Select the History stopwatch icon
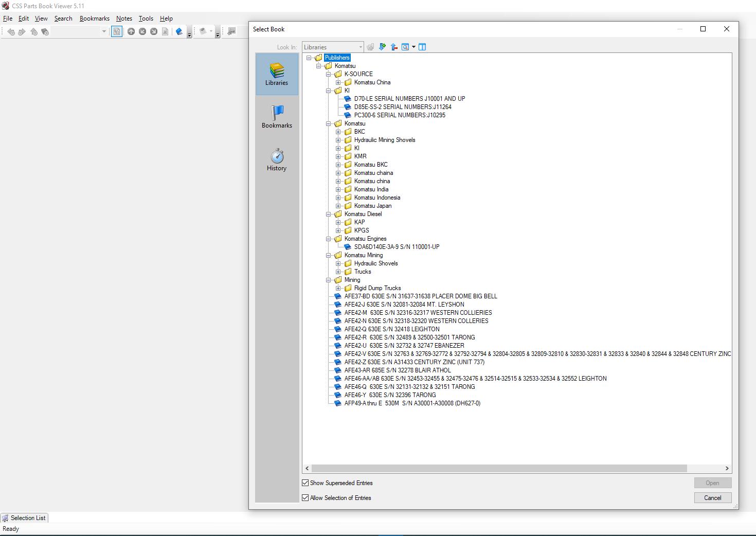Screen dimensions: 756x536 click(x=277, y=159)
